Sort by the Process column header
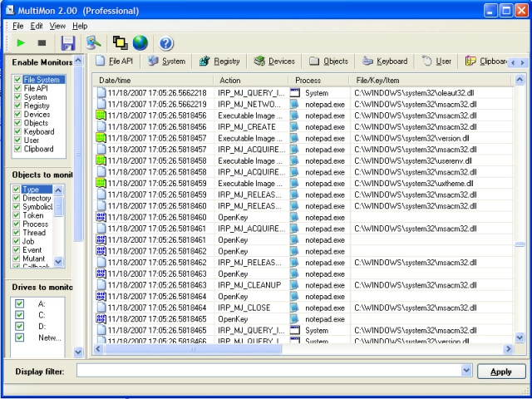Screen dimensions: 532x399 coord(319,81)
